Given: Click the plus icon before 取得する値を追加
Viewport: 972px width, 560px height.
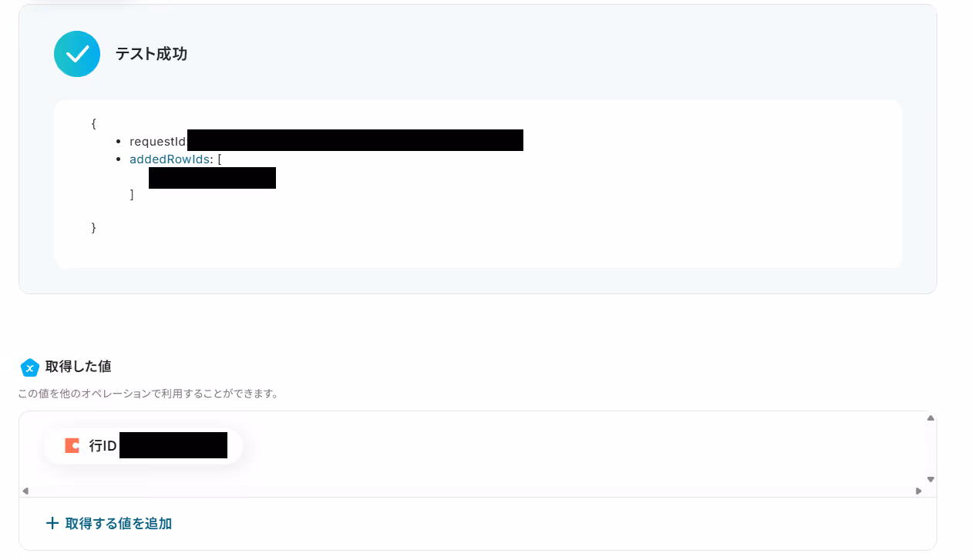Looking at the screenshot, I should 52,523.
